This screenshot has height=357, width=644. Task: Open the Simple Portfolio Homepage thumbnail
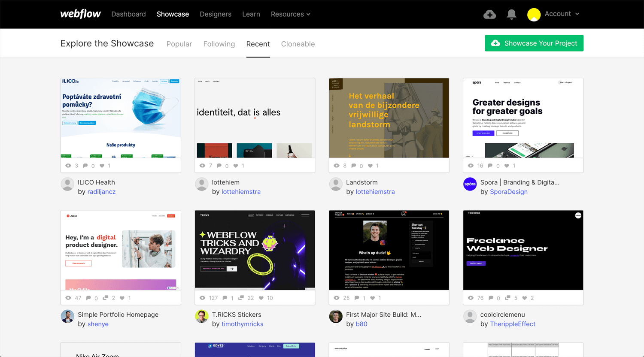pyautogui.click(x=121, y=250)
